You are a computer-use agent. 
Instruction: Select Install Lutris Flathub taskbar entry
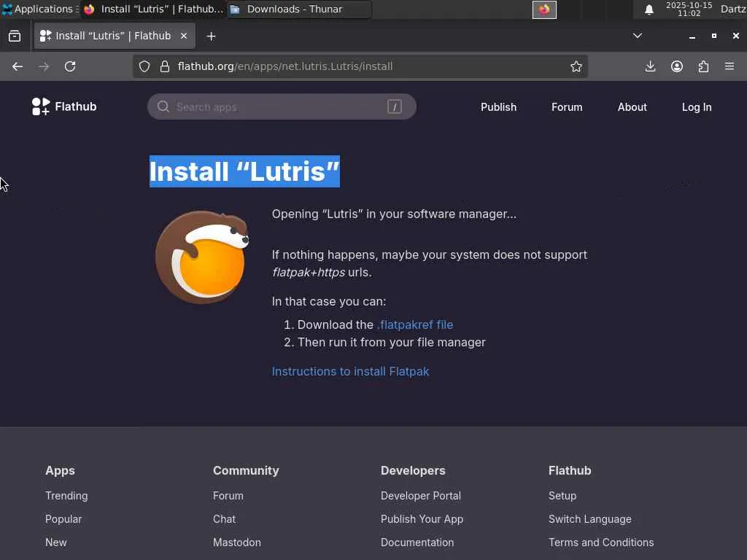click(153, 9)
